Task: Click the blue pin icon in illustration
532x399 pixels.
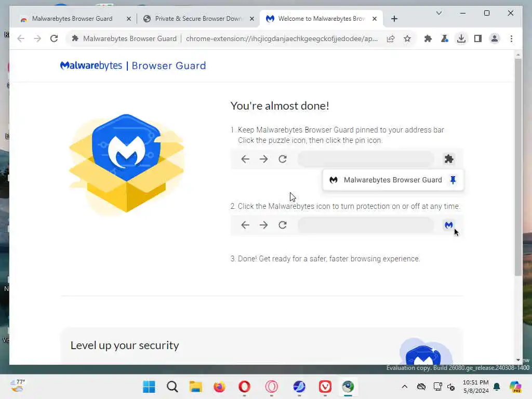Action: coord(453,180)
